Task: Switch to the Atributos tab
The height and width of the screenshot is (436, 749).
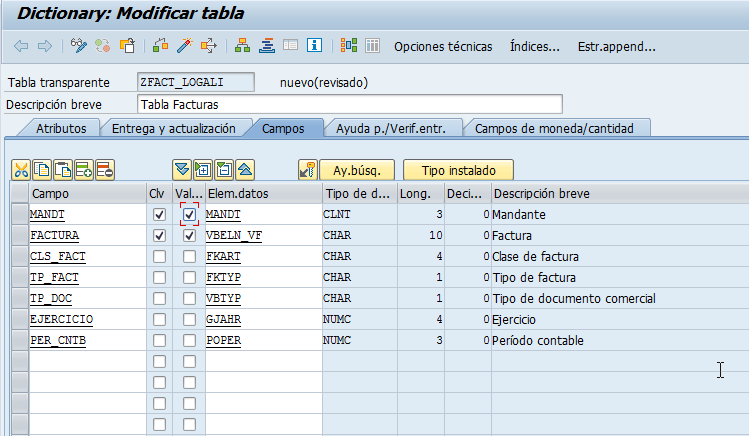Action: click(61, 128)
